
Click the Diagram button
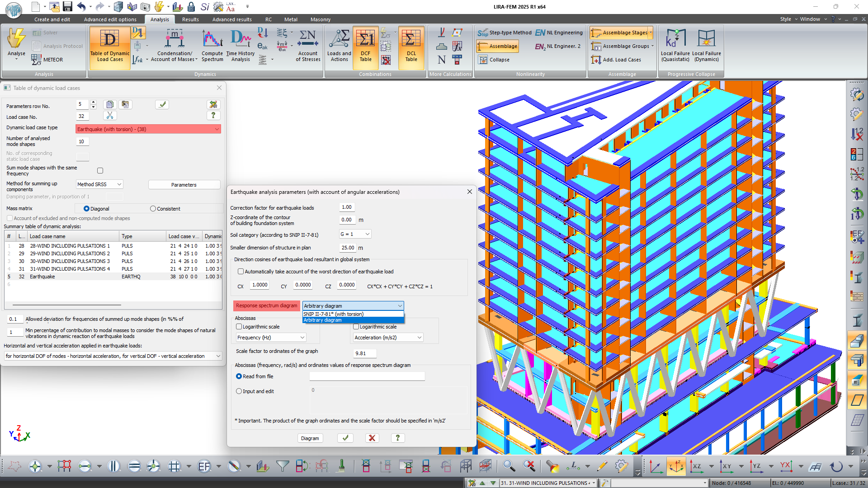tap(310, 438)
